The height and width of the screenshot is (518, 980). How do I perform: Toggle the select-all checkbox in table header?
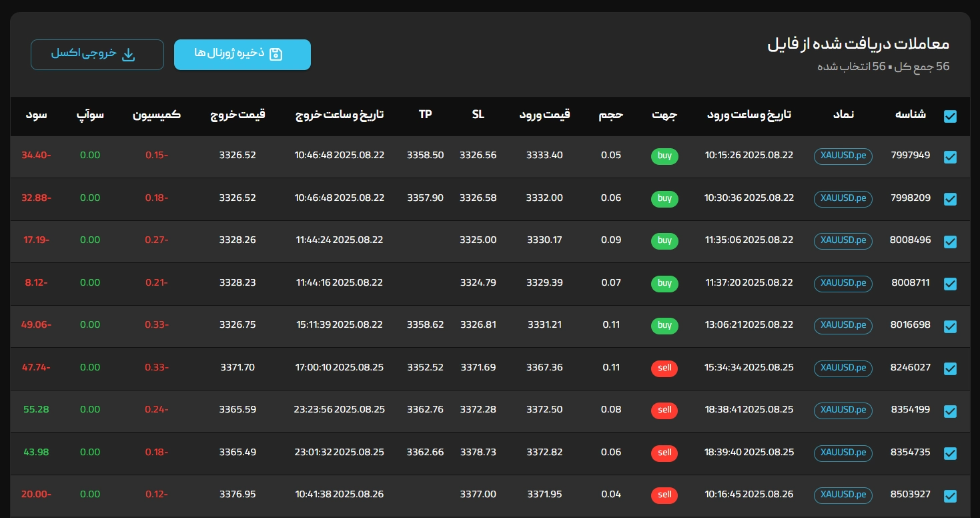pos(950,117)
